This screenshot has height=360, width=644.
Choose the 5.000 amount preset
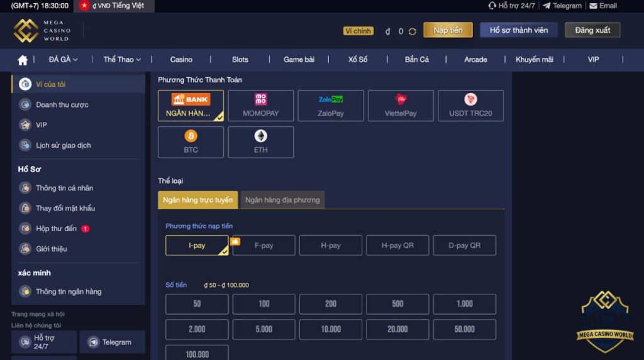(x=264, y=329)
